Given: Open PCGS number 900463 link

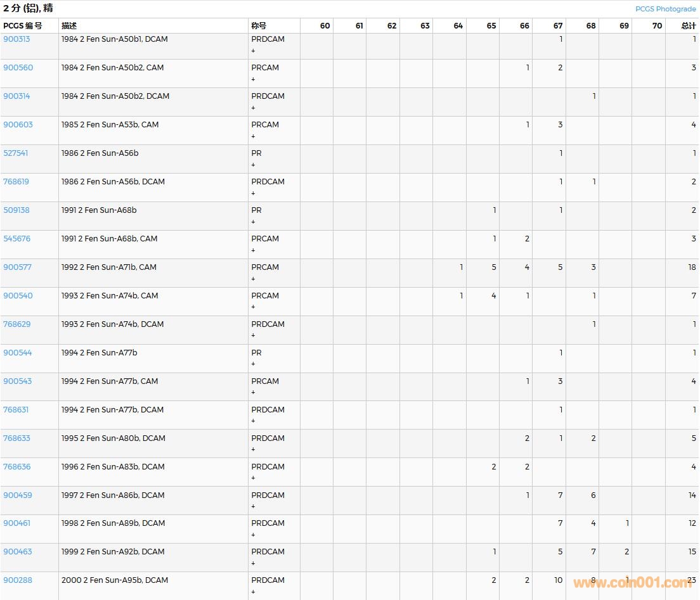Looking at the screenshot, I should point(17,552).
